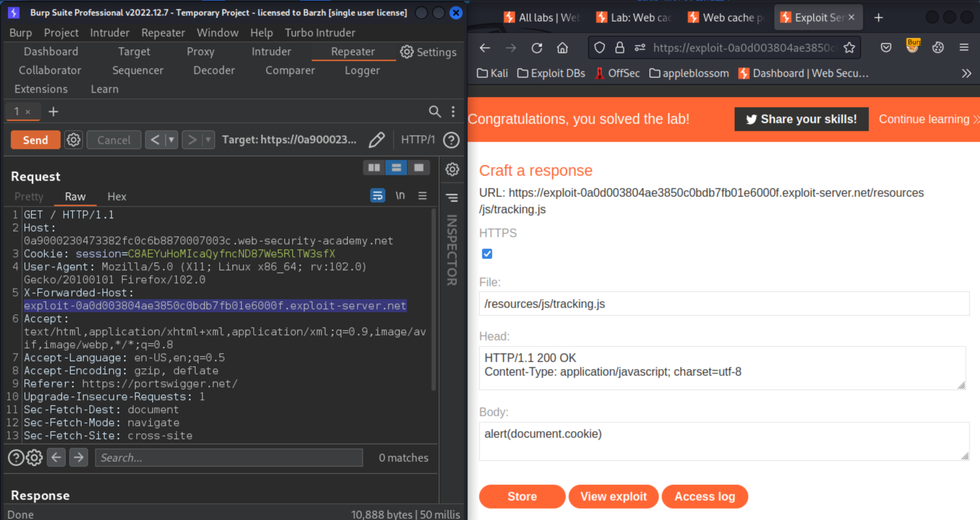Open the Collaborator tab
The image size is (980, 520).
click(x=50, y=70)
